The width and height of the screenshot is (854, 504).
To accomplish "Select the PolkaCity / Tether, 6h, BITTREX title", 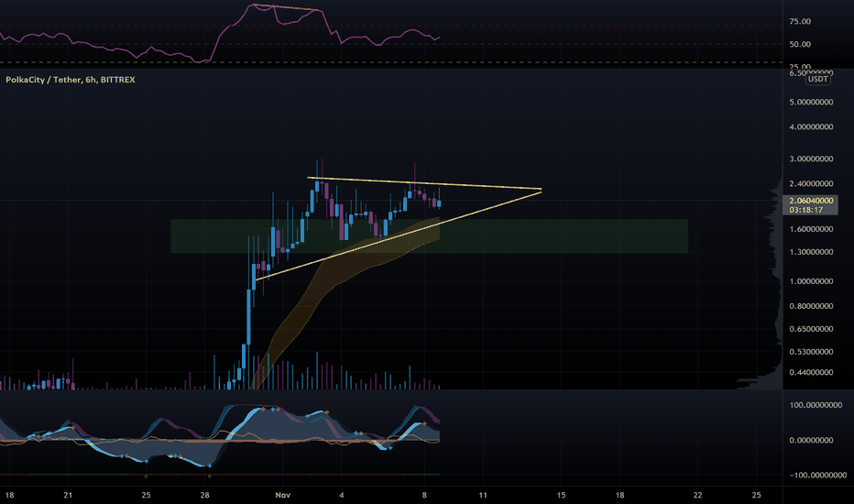I will pos(71,80).
